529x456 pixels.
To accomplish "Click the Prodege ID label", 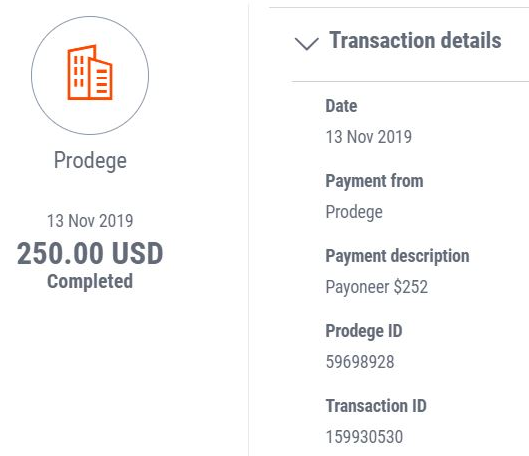I will click(364, 331).
